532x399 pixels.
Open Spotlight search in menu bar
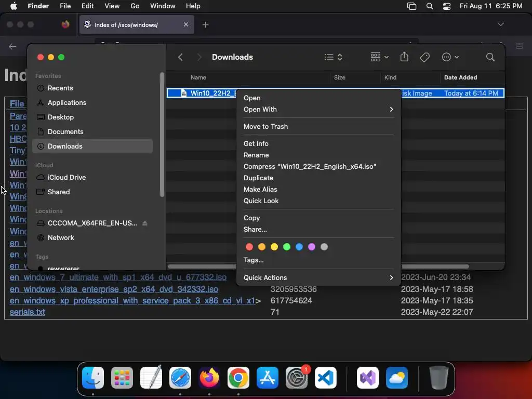430,6
